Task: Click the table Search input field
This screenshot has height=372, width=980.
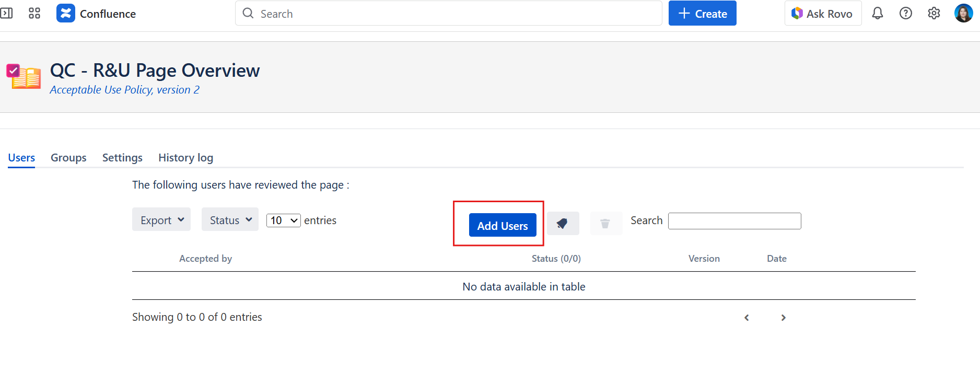Action: tap(734, 221)
